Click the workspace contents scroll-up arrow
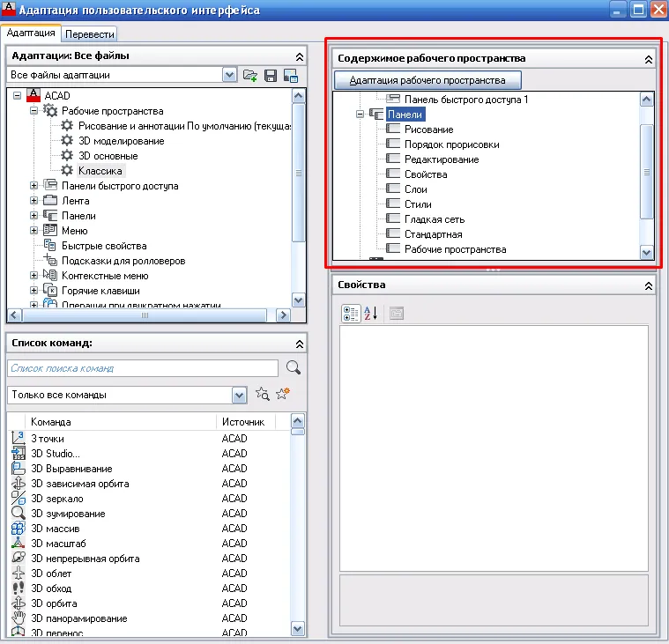This screenshot has width=669, height=644. click(x=646, y=100)
